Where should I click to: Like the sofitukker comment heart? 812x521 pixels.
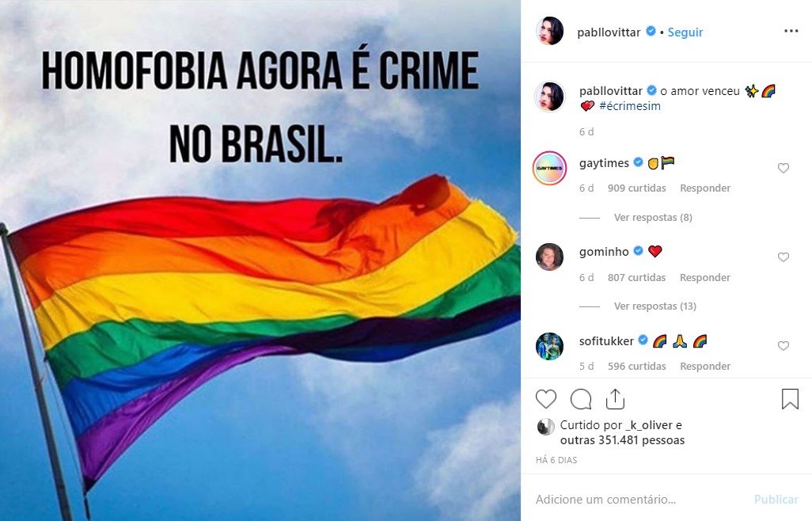coord(784,345)
